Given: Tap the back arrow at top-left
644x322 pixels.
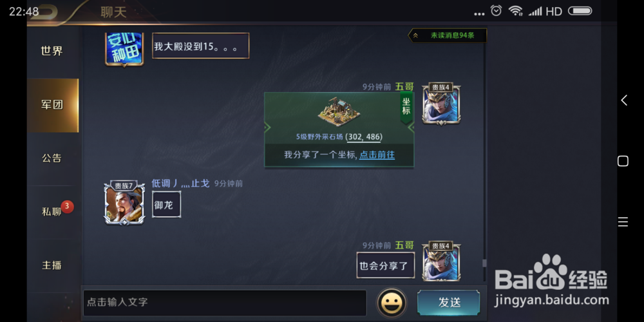Looking at the screenshot, I should [48, 12].
